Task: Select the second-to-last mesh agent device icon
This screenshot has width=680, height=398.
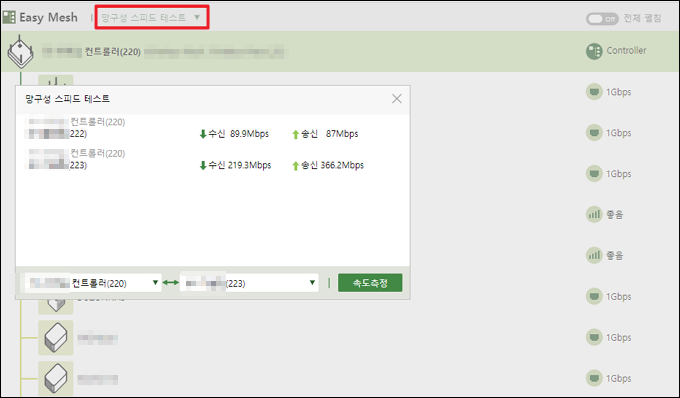Action: point(56,338)
